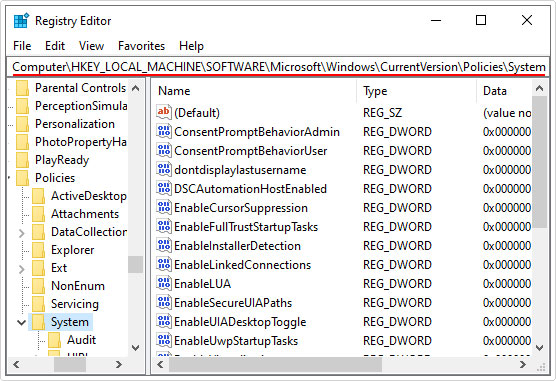Select the Audit subkey under System
The width and height of the screenshot is (556, 381).
click(x=82, y=340)
